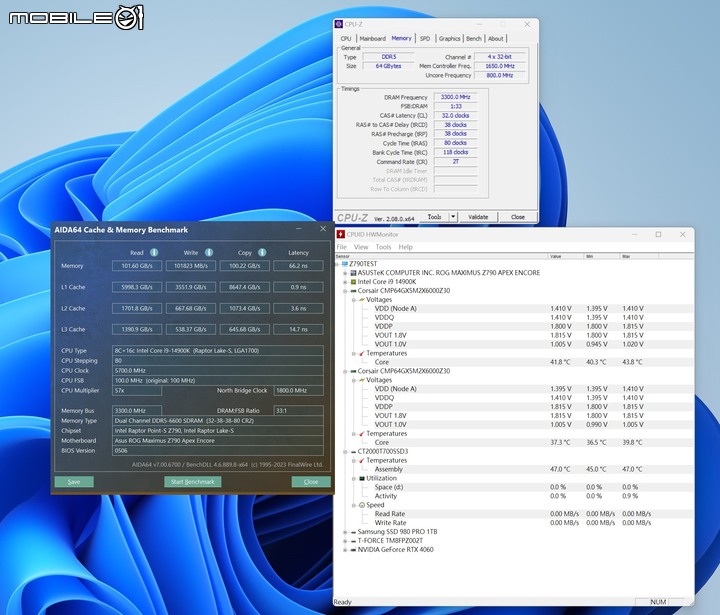Open the View menu in HWMonitor
The height and width of the screenshot is (615, 720).
point(361,247)
